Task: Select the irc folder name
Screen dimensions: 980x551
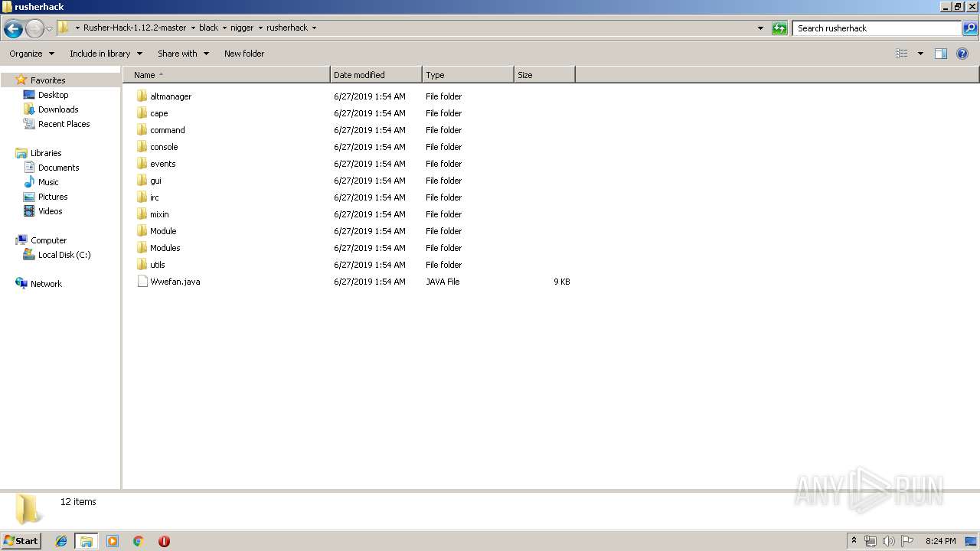Action: tap(155, 197)
